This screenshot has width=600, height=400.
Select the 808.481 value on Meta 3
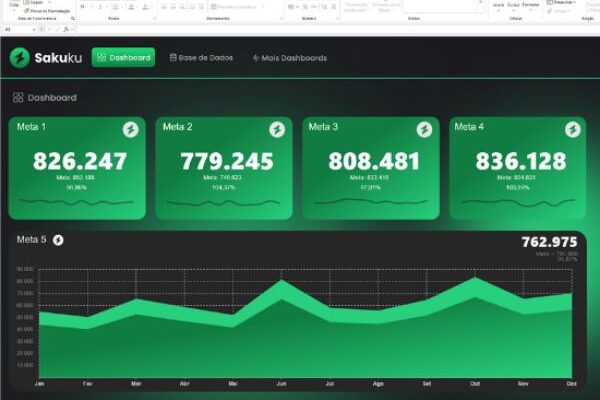click(x=374, y=161)
